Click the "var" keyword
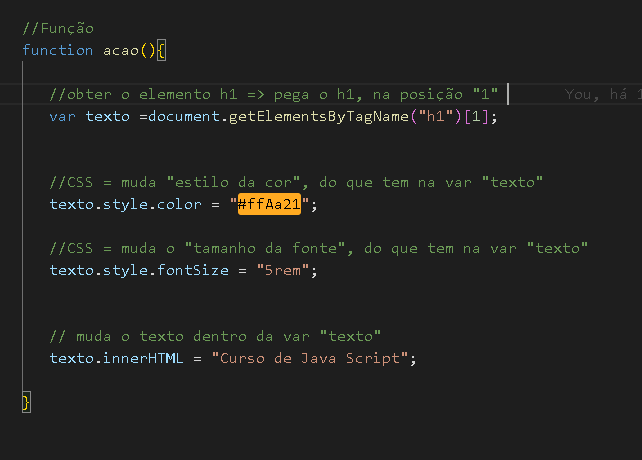Image resolution: width=642 pixels, height=460 pixels. pyautogui.click(x=63, y=117)
